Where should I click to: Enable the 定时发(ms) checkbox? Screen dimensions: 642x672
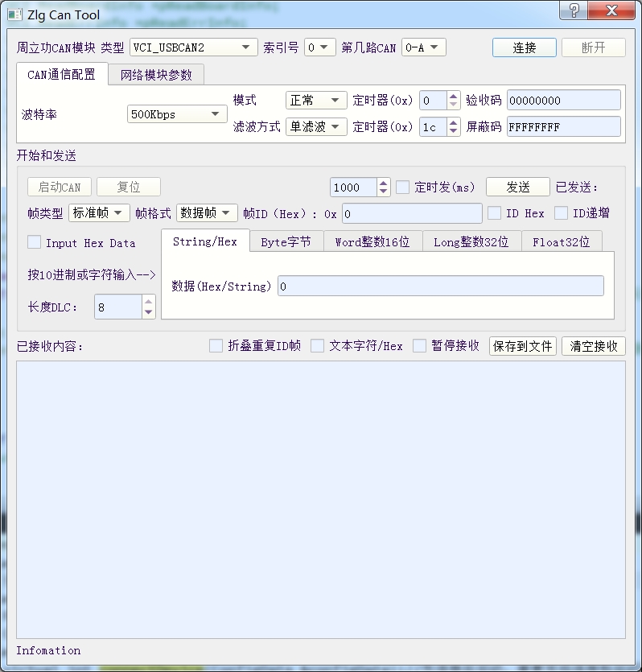(402, 188)
